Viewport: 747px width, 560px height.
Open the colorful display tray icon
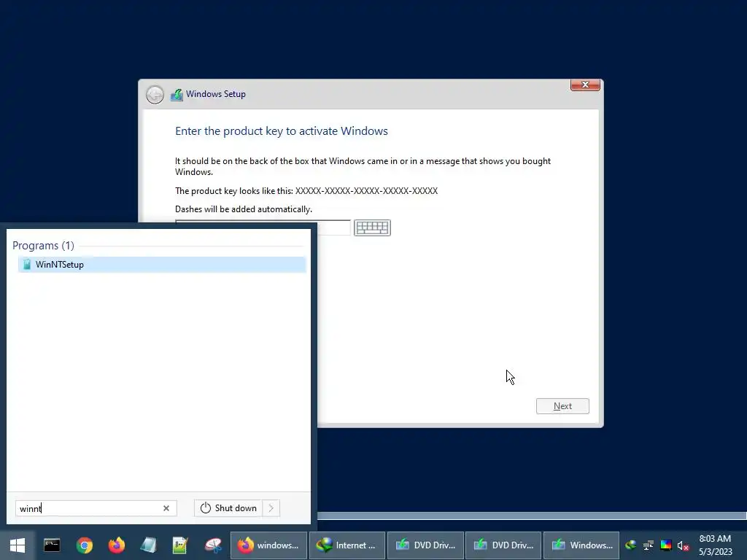[x=666, y=545]
